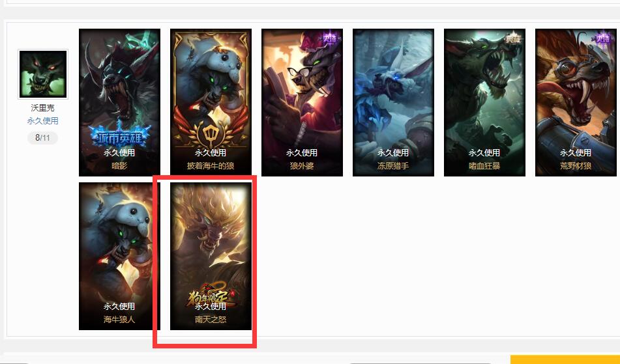Select the 沃里克 champion name

[43, 108]
